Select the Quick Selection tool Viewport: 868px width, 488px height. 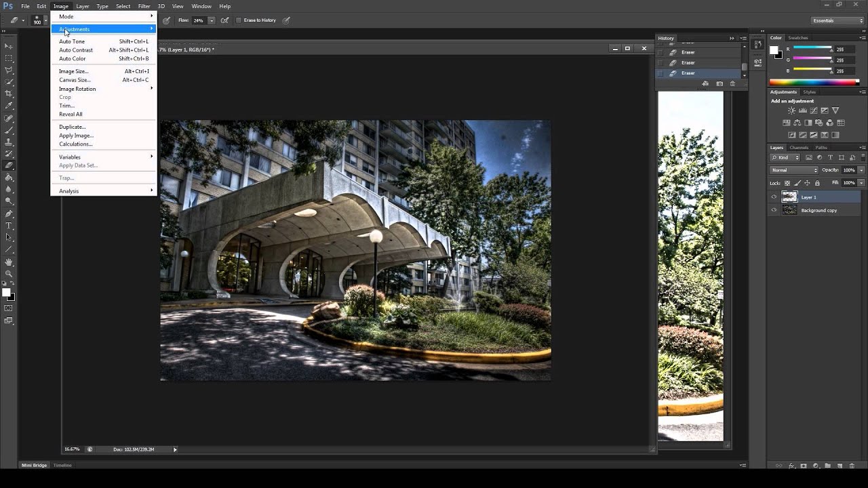[x=9, y=82]
